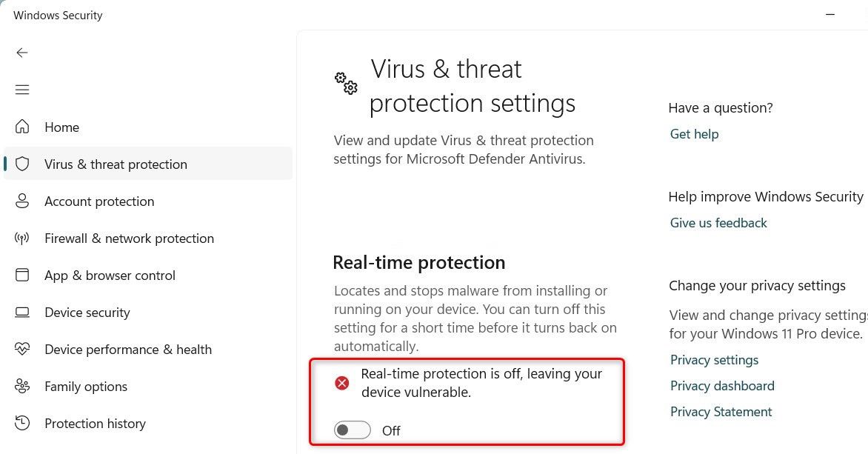Screen dimensions: 868x454
Task: Open the Privacy settings link
Action: tap(714, 360)
